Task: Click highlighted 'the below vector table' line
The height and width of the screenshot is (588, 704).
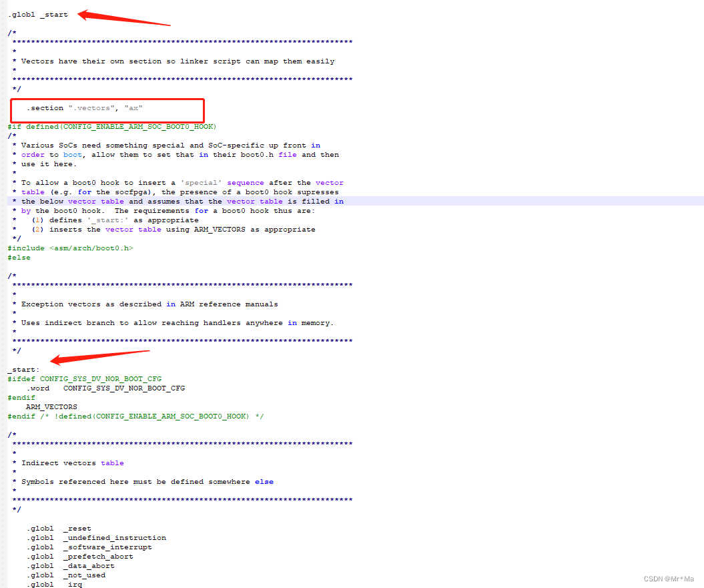Action: click(178, 202)
